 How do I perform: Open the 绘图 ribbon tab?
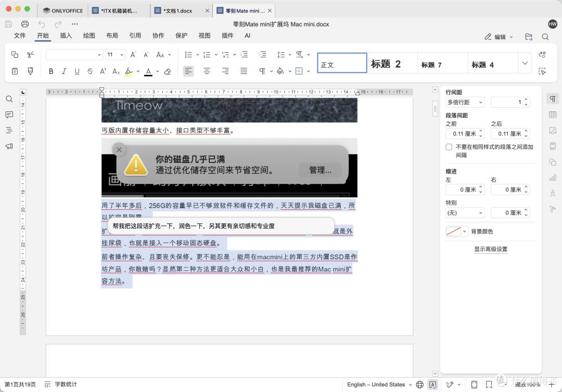point(89,35)
